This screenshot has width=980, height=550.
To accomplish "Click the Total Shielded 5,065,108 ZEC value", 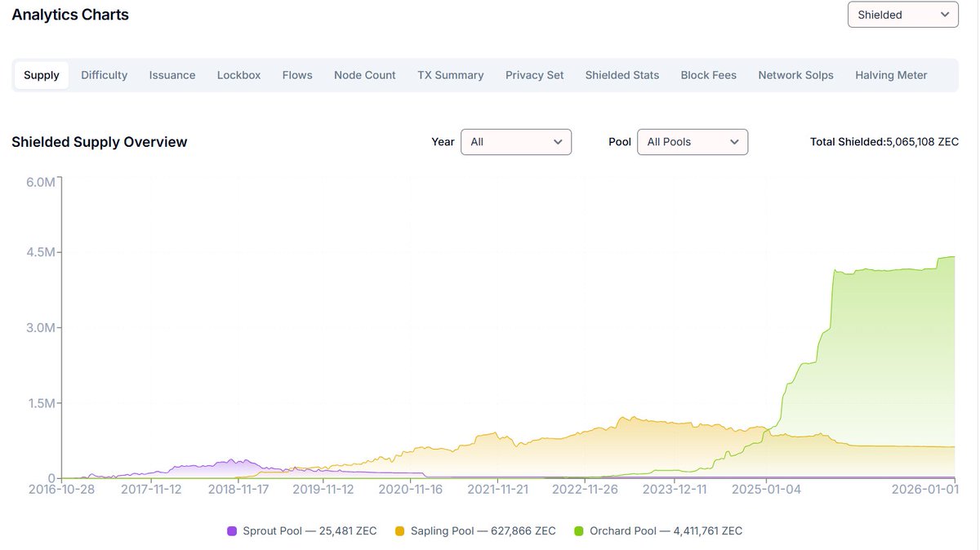I will 884,142.
